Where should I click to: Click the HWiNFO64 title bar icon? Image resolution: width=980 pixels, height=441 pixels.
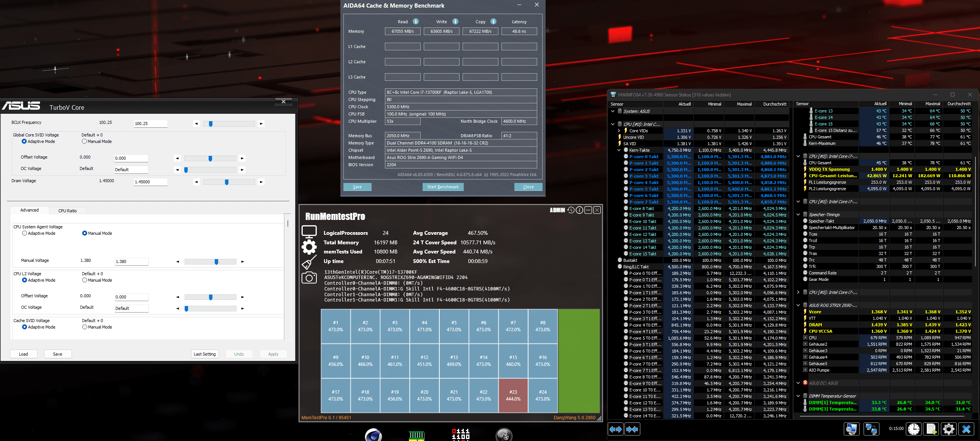tap(613, 95)
